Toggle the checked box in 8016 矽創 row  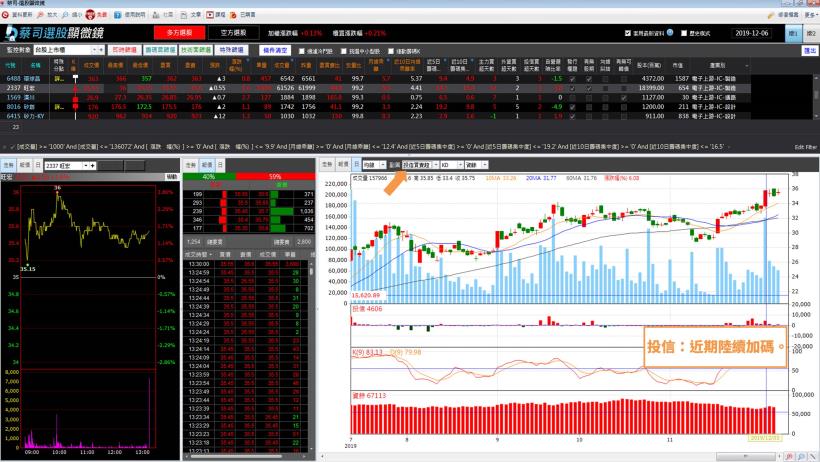point(572,107)
